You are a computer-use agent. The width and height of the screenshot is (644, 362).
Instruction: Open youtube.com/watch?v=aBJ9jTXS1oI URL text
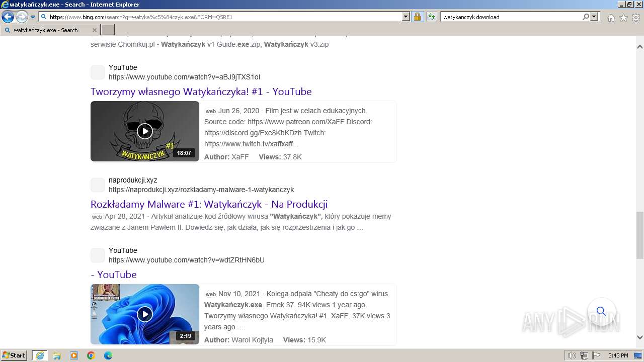tap(184, 77)
